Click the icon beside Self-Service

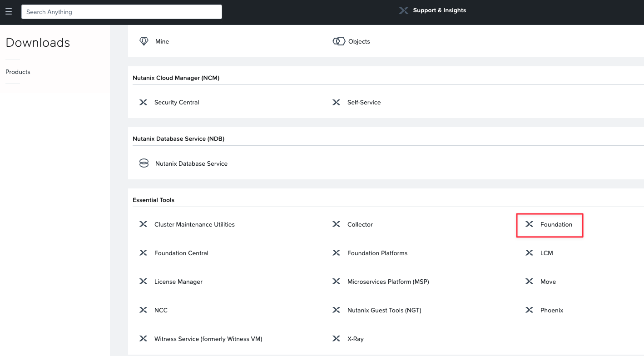[x=336, y=102]
